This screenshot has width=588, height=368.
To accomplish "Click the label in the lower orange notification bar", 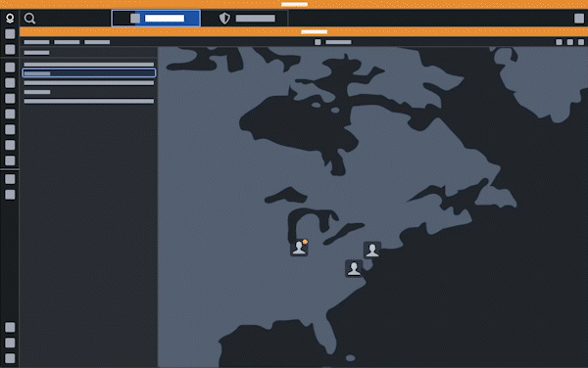I will [x=315, y=32].
